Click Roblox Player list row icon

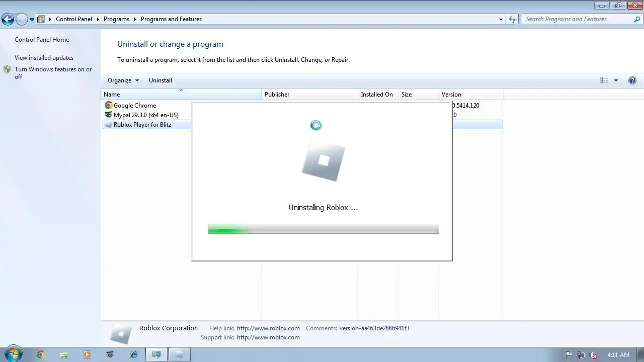pyautogui.click(x=108, y=125)
